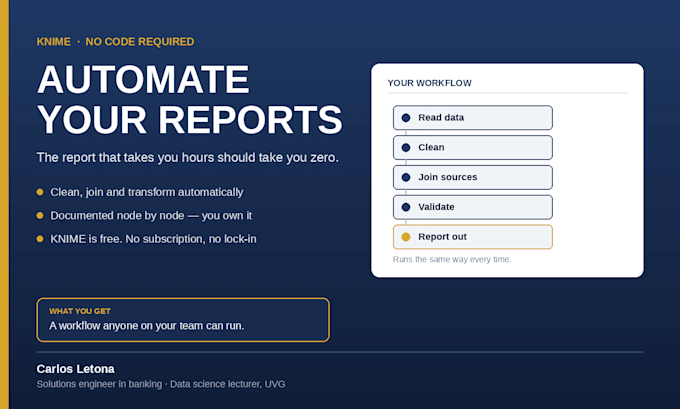Click the KNIME label at the top

pyautogui.click(x=54, y=42)
